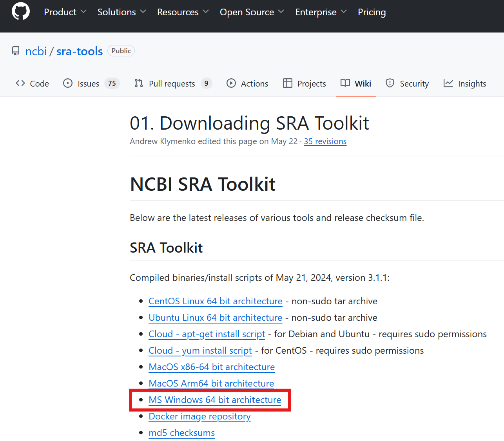
Task: Click the 'NCBI SRA Toolkit' heading
Action: tap(203, 184)
